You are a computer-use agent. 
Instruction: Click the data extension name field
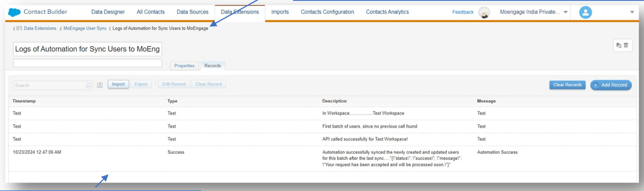point(88,49)
